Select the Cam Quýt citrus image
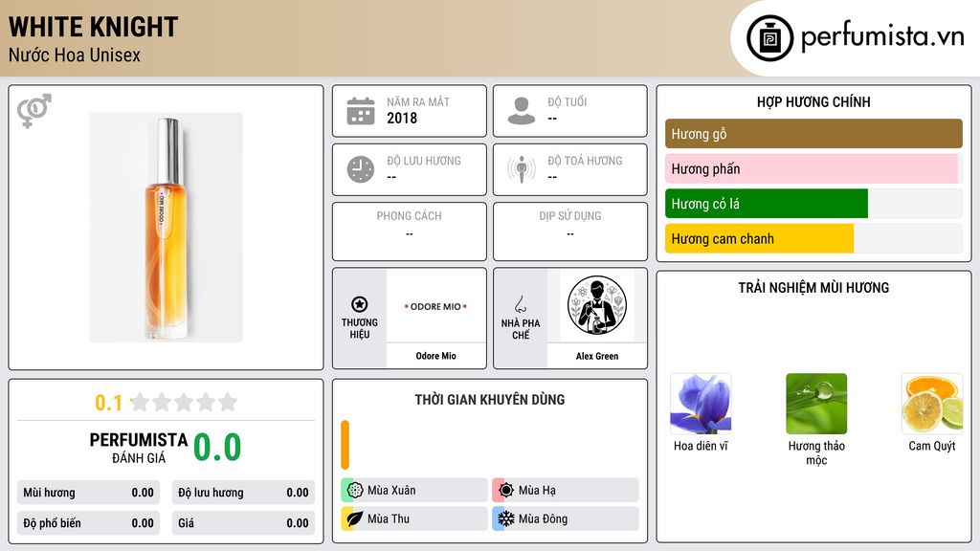980x551 pixels. pyautogui.click(x=932, y=404)
